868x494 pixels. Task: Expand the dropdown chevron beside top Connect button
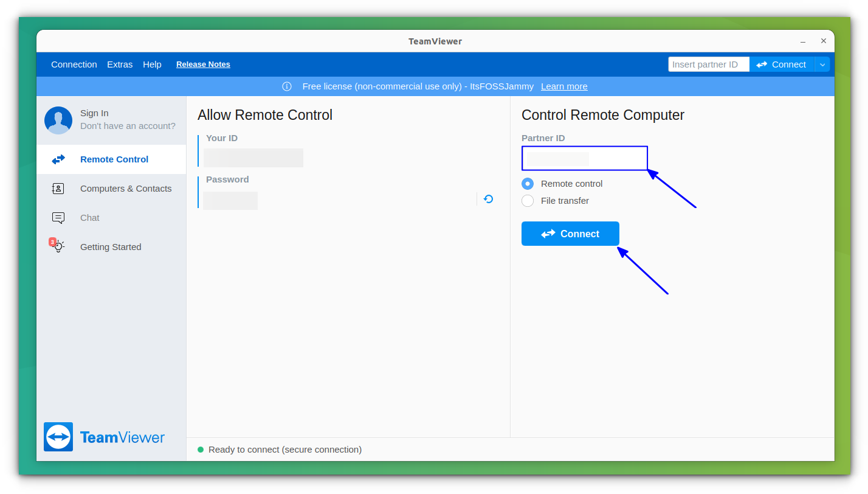point(822,64)
